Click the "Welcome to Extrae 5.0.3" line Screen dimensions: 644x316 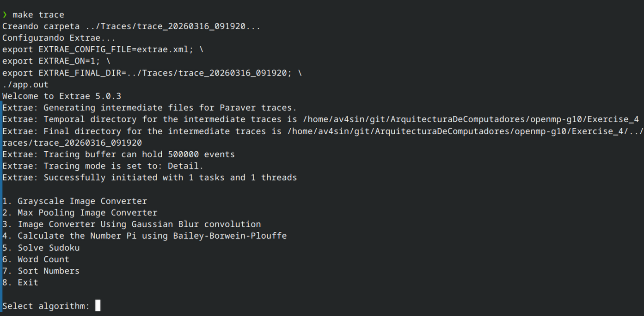click(61, 96)
